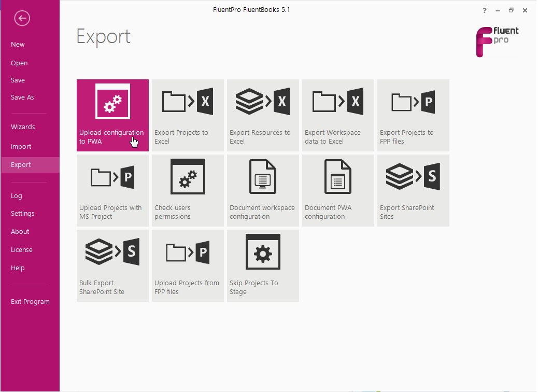The height and width of the screenshot is (392, 538).
Task: Launch Check users permissions tile
Action: click(x=188, y=190)
